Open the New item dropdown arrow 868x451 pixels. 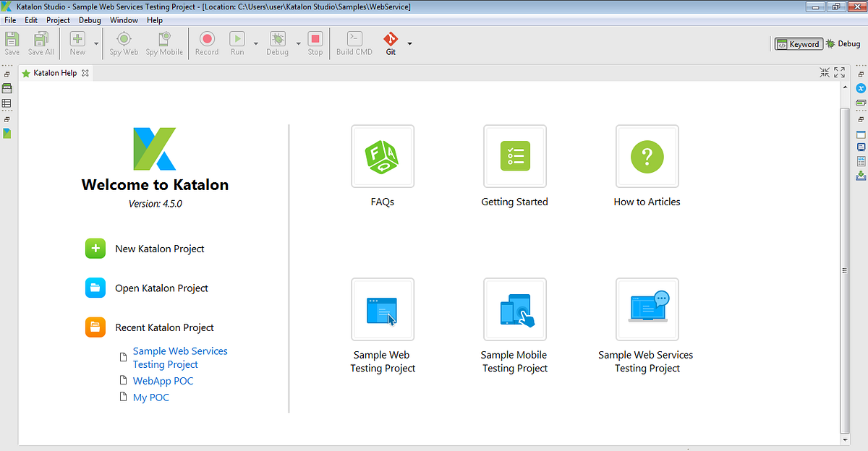click(95, 43)
